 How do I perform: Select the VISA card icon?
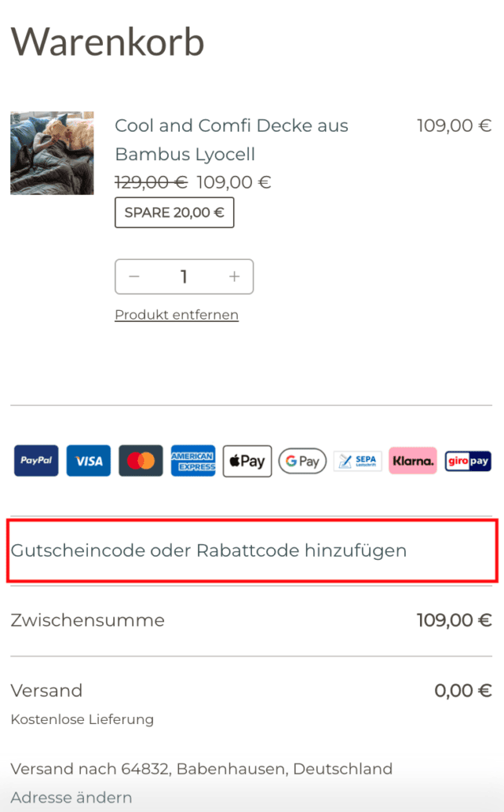click(x=89, y=461)
